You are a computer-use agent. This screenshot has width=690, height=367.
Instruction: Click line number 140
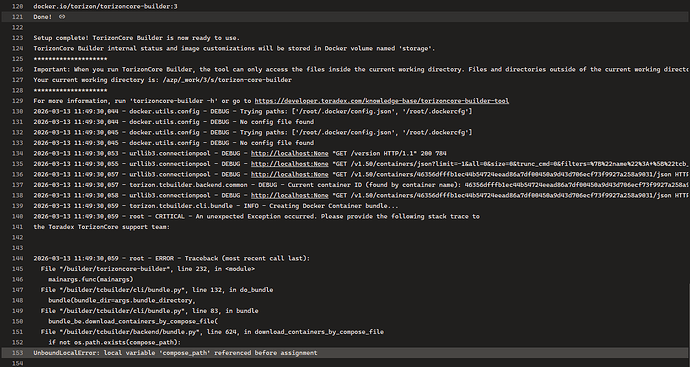click(18, 217)
